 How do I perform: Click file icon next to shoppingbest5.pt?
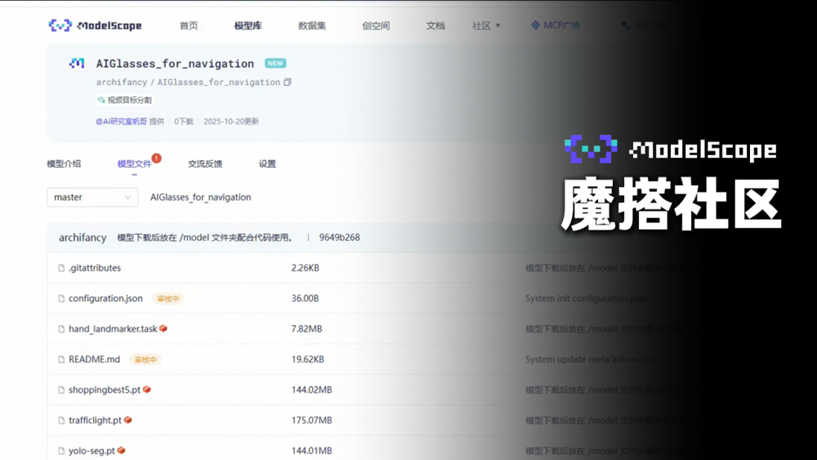61,390
